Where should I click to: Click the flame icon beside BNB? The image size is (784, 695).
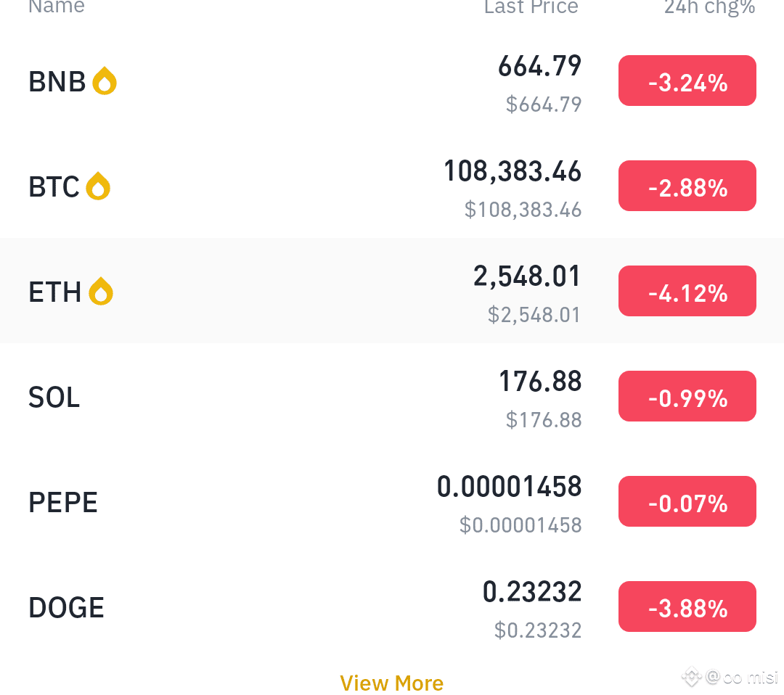coord(105,81)
